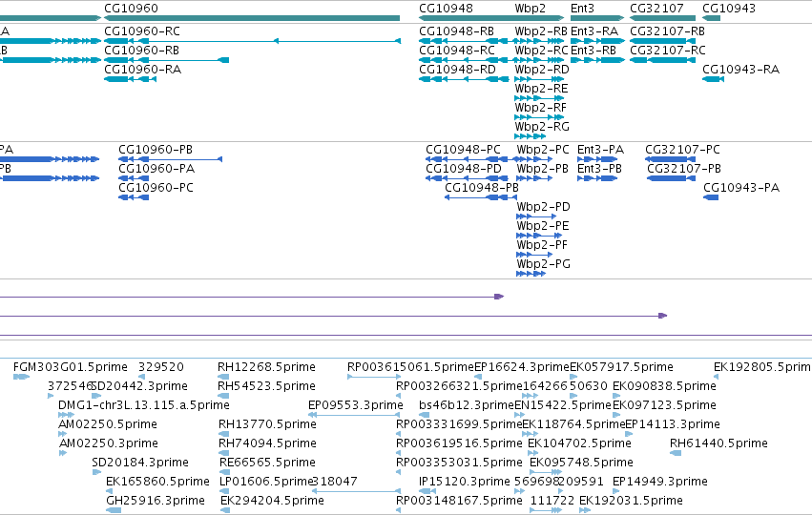
Task: Click EST bs46b12.3prime
Action: (x=424, y=415)
